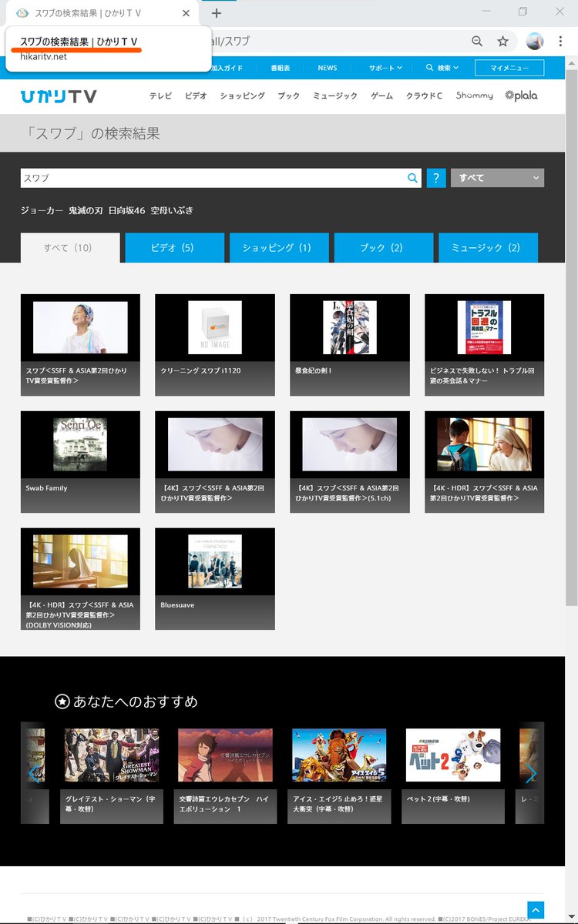Open the ビデオ navigation menu item
Image resolution: width=578 pixels, height=924 pixels.
[196, 95]
